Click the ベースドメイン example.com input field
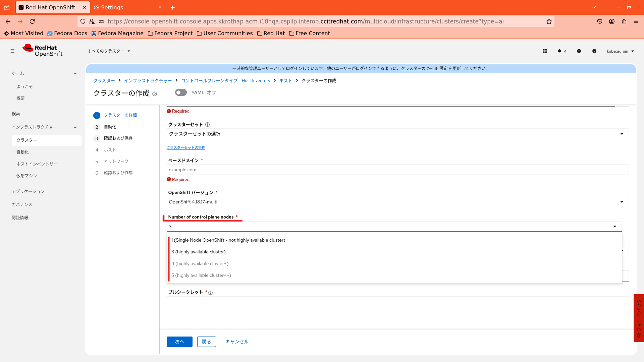Screen dimensions: 644x362 click(397, 170)
